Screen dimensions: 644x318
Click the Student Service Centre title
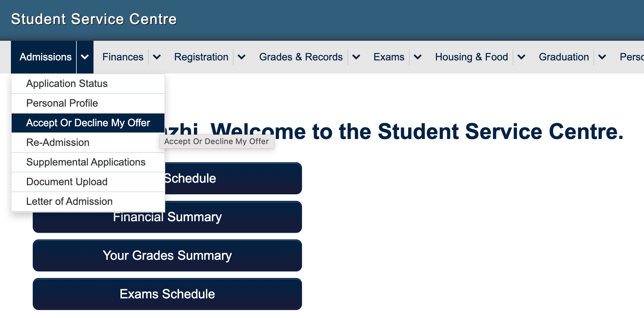pyautogui.click(x=94, y=19)
